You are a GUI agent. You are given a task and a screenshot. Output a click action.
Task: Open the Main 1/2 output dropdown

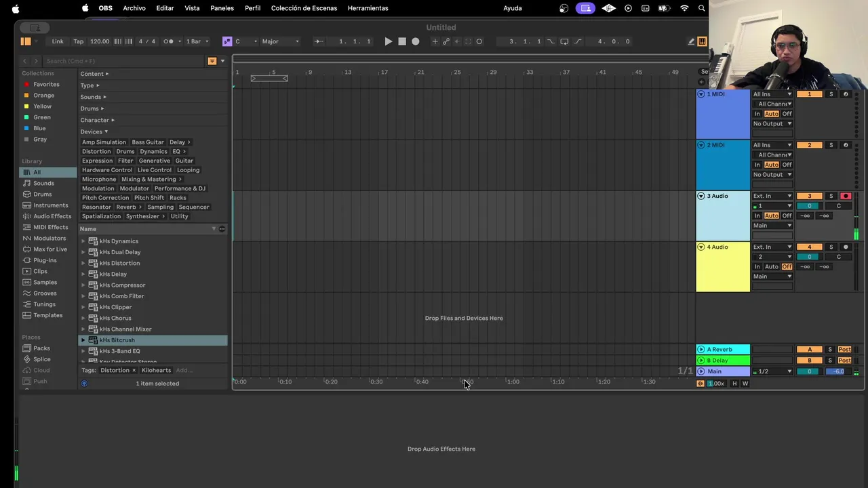click(772, 371)
